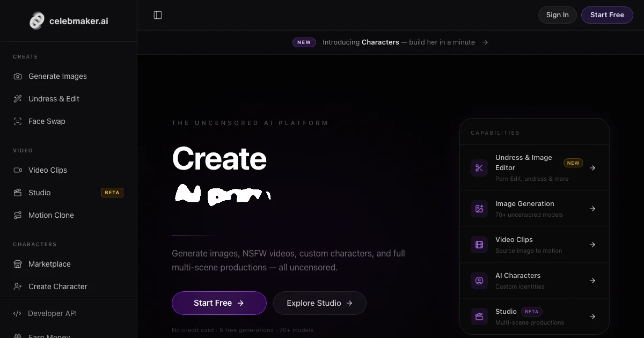Click the clapperboard icon in the Studio capability row
Image resolution: width=644 pixels, height=338 pixels.
point(479,317)
